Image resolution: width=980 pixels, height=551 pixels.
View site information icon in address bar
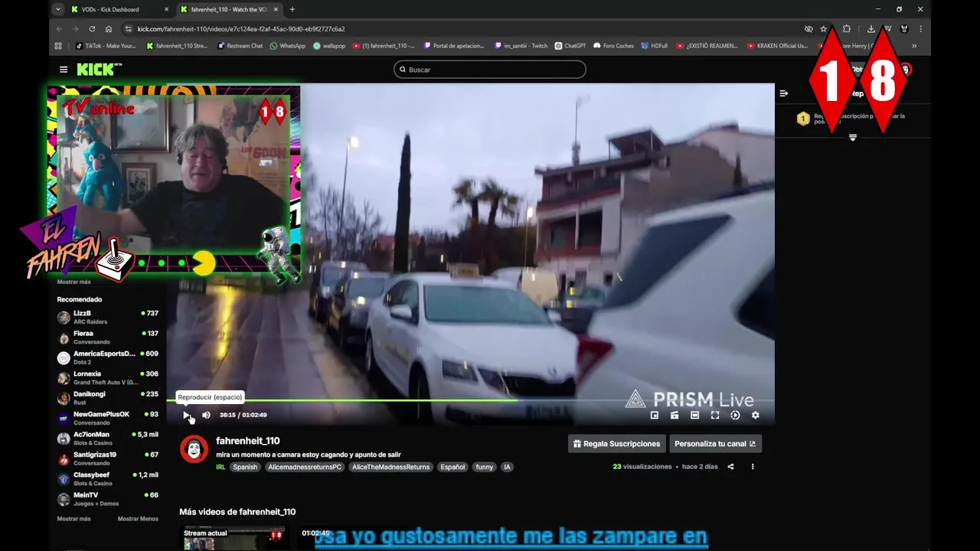[x=127, y=29]
